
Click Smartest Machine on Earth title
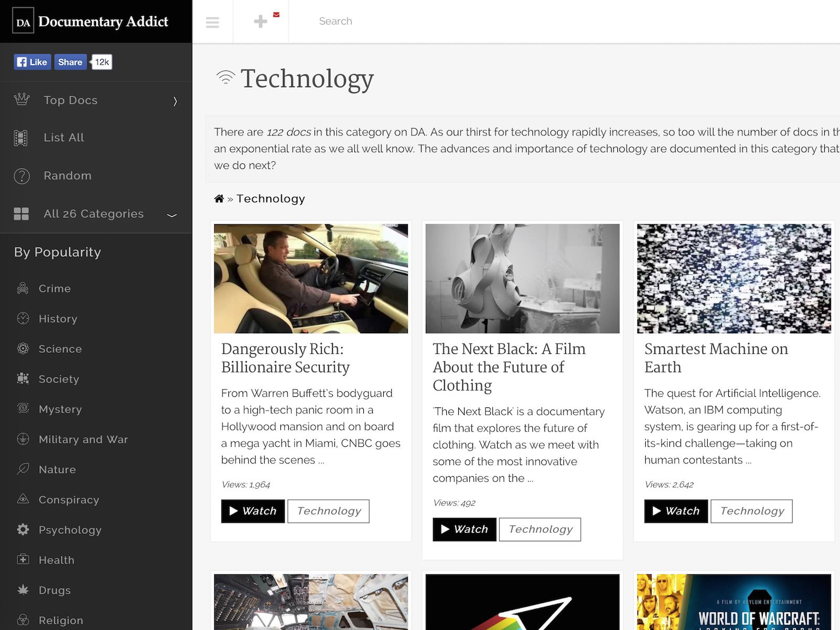[x=716, y=358]
